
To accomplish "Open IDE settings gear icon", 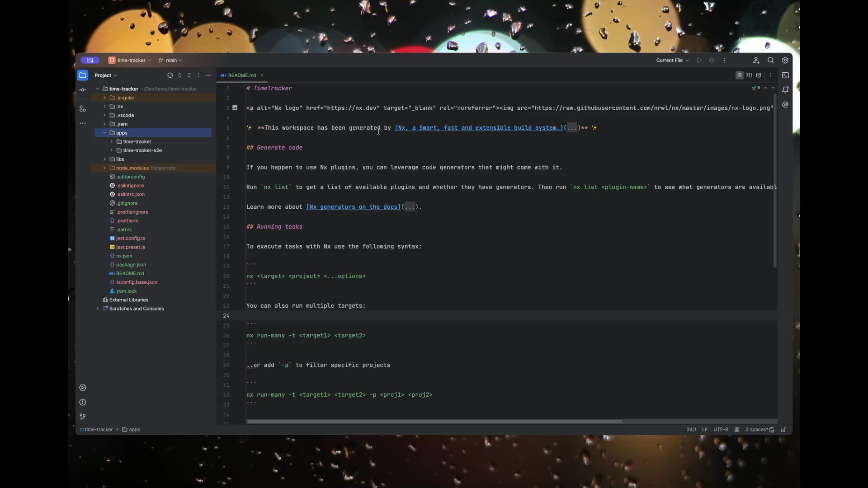I will (785, 60).
